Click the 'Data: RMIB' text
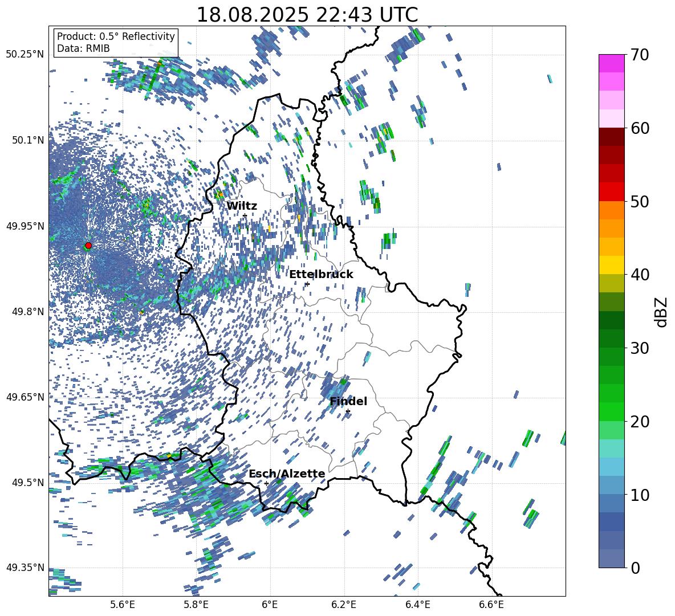 83,48
